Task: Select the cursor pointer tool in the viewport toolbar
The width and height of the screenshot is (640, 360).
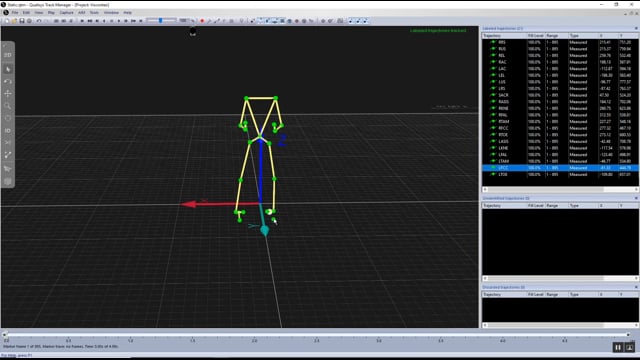Action: (8, 69)
